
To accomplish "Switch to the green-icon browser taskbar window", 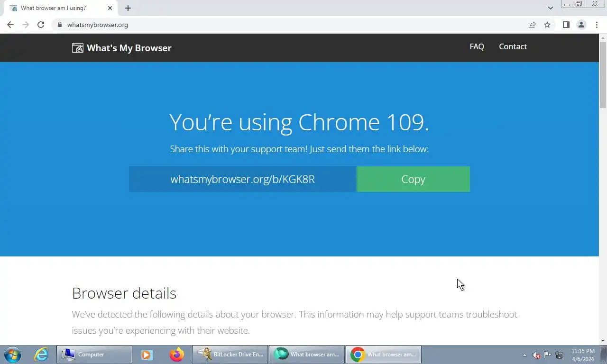I will [x=307, y=355].
